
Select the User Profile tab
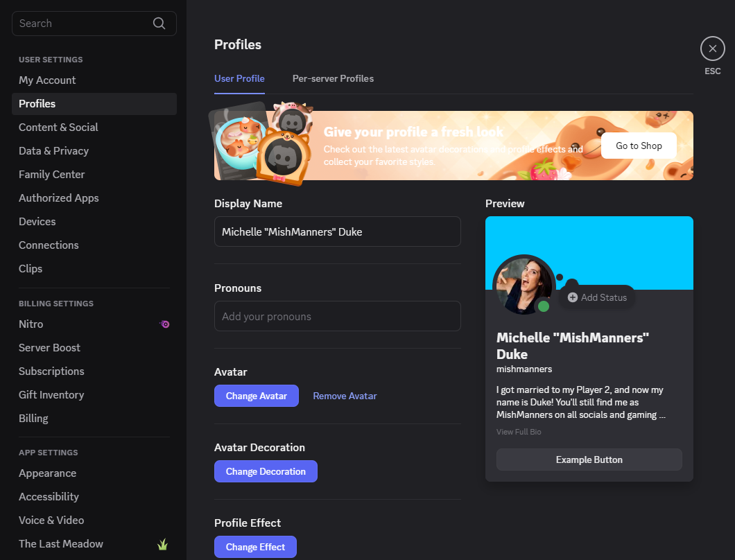(239, 78)
